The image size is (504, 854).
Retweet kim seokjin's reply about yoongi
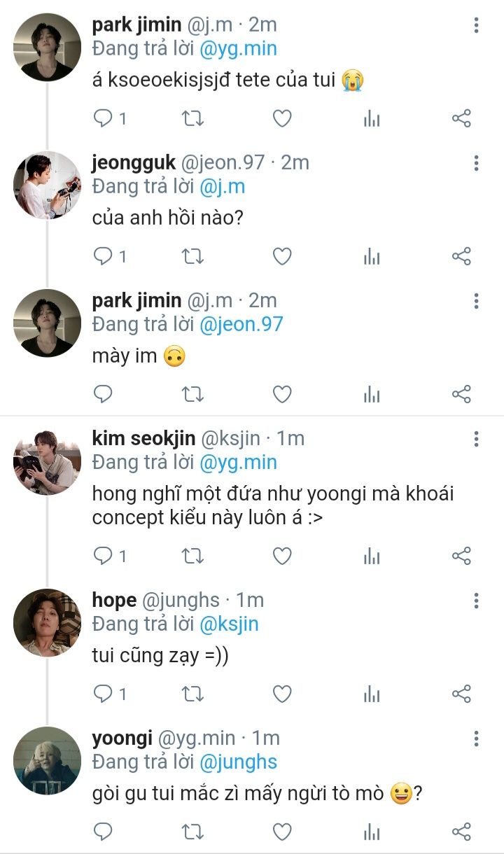[192, 556]
